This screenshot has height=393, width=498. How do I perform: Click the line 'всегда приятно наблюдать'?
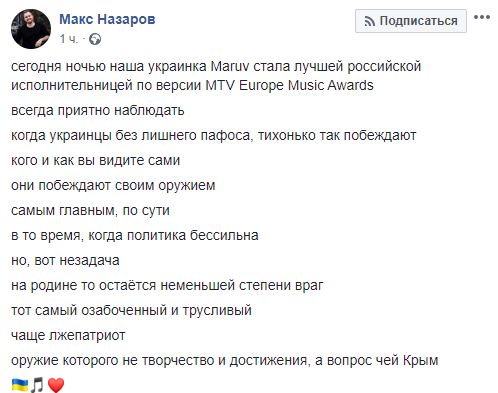98,110
